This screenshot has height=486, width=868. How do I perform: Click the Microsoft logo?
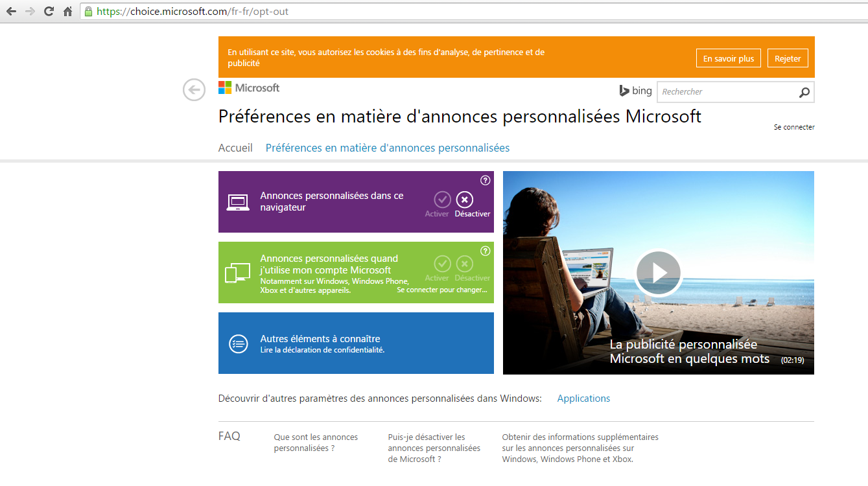pyautogui.click(x=249, y=87)
